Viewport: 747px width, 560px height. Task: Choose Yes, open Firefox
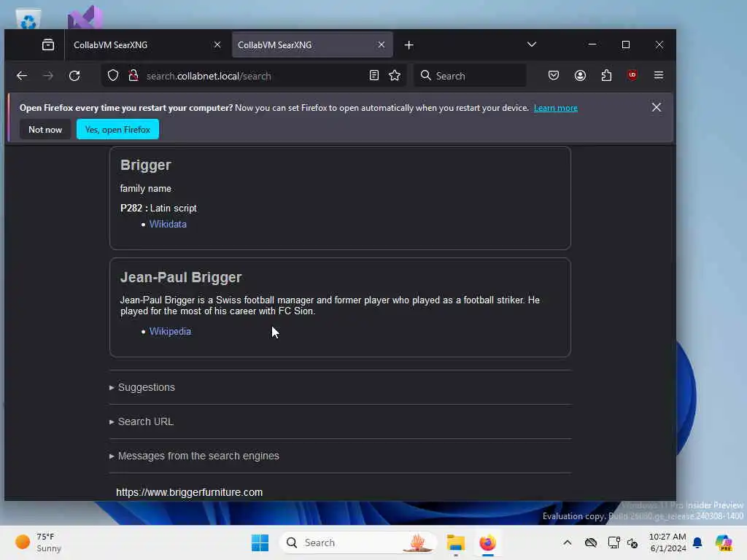(117, 130)
